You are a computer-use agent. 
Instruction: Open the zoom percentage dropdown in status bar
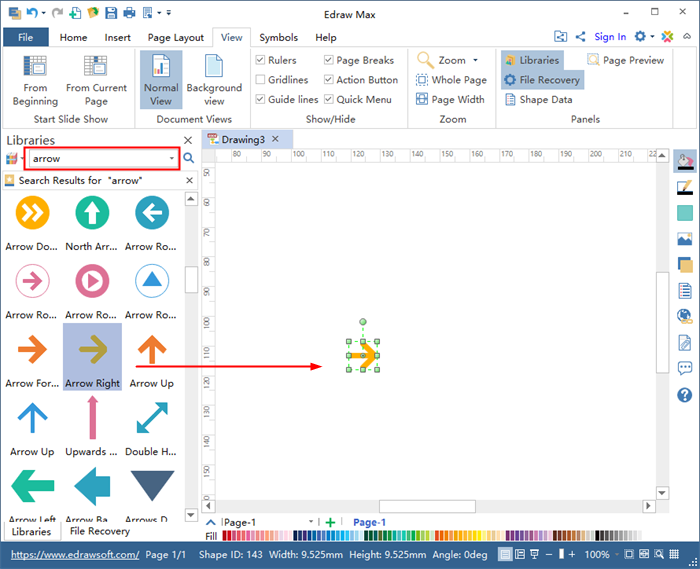(617, 555)
